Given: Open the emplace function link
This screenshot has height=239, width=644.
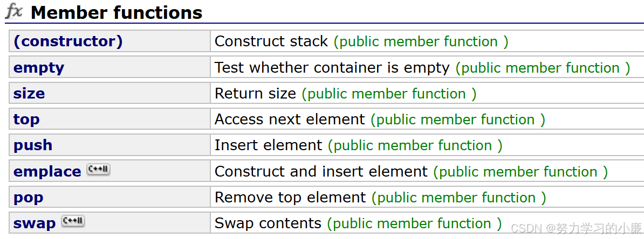Looking at the screenshot, I should pos(47,172).
